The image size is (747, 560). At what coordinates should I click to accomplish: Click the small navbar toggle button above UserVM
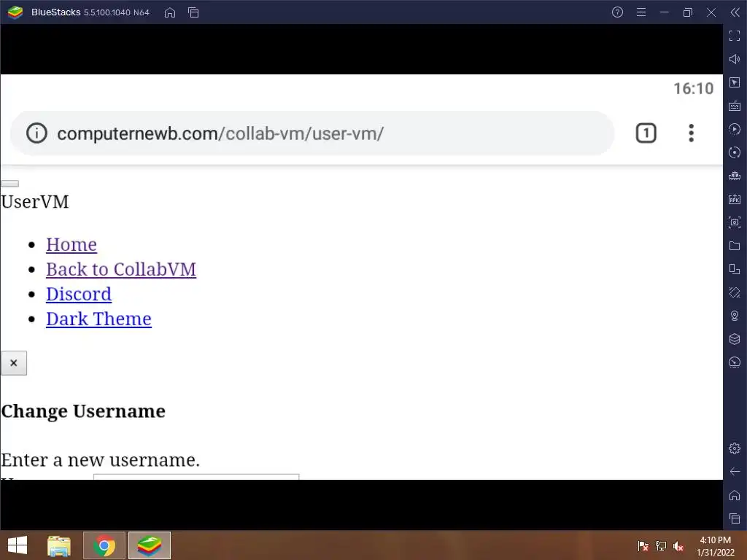coord(10,183)
